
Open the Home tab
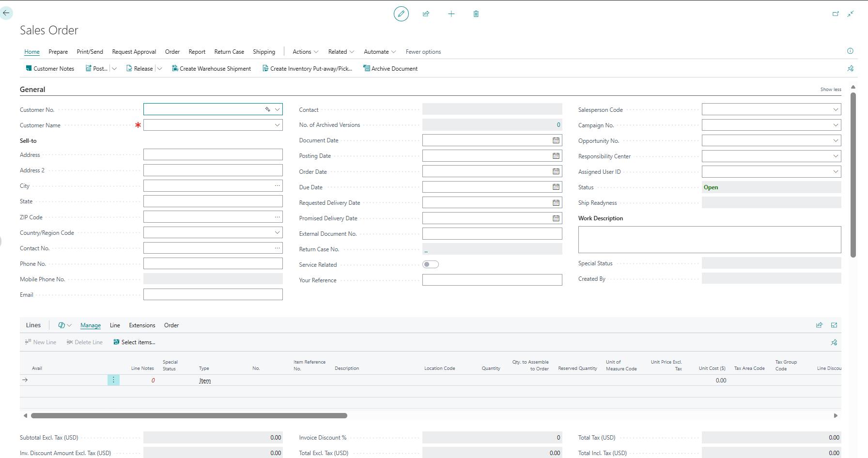click(32, 52)
